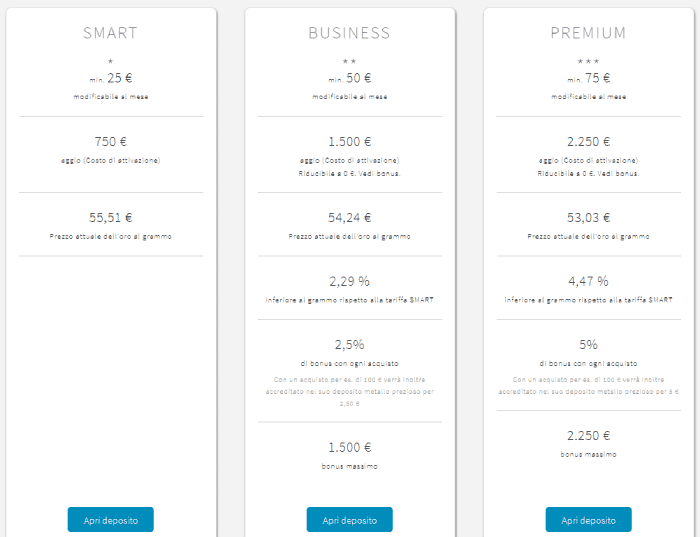Click the three-star rating under PREMIUM
The height and width of the screenshot is (537, 700).
(x=588, y=61)
